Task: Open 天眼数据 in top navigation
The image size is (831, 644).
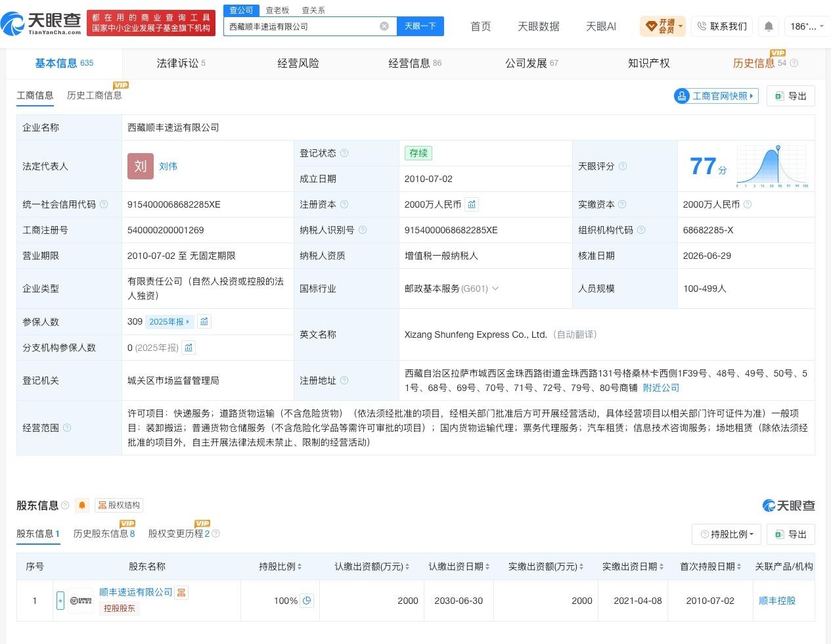Action: point(539,26)
